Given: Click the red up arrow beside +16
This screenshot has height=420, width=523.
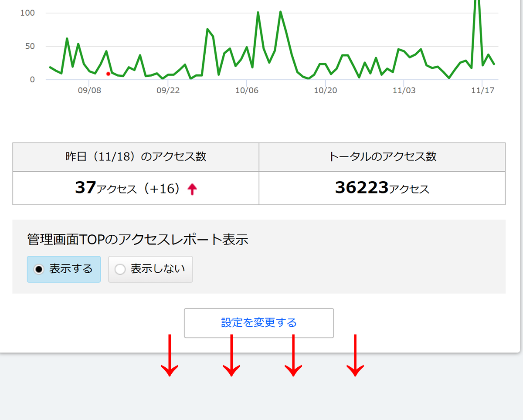Looking at the screenshot, I should [x=192, y=189].
